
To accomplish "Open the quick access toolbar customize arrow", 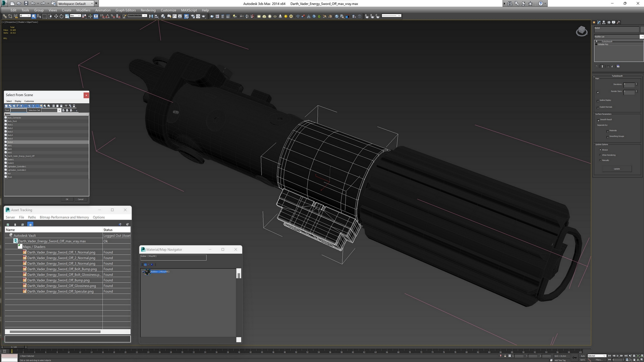I will click(x=96, y=4).
